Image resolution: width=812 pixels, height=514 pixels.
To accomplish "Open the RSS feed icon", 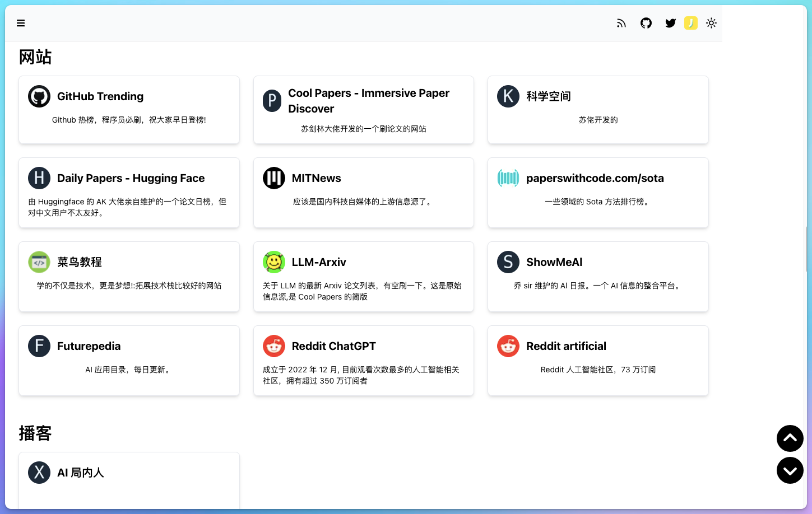I will (x=621, y=23).
